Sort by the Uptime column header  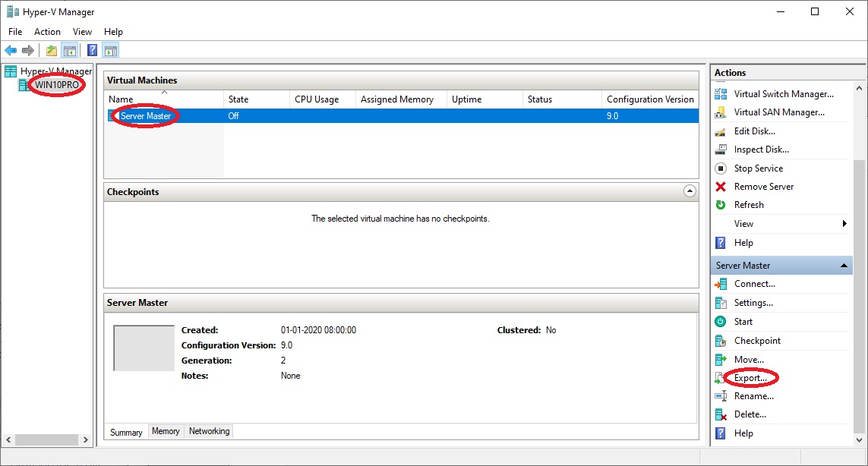tap(485, 99)
